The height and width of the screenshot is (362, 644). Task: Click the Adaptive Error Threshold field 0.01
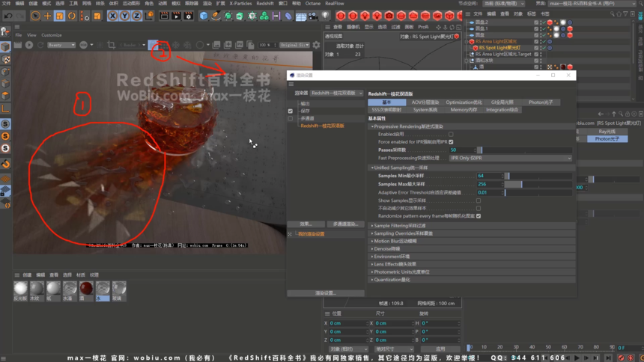click(489, 192)
